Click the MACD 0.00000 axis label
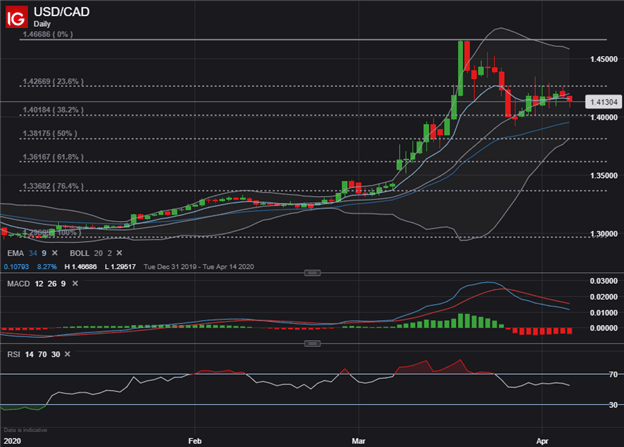Viewport: 624px width, 447px height. 604,328
